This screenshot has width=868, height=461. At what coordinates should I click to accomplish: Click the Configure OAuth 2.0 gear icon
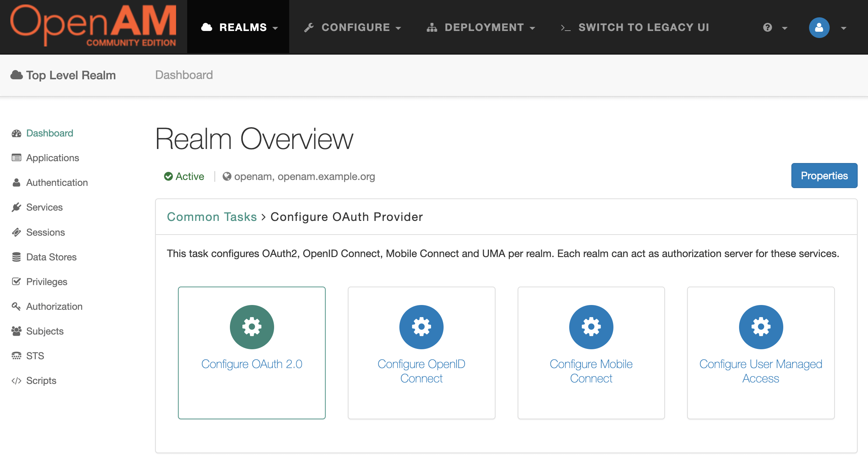click(252, 327)
